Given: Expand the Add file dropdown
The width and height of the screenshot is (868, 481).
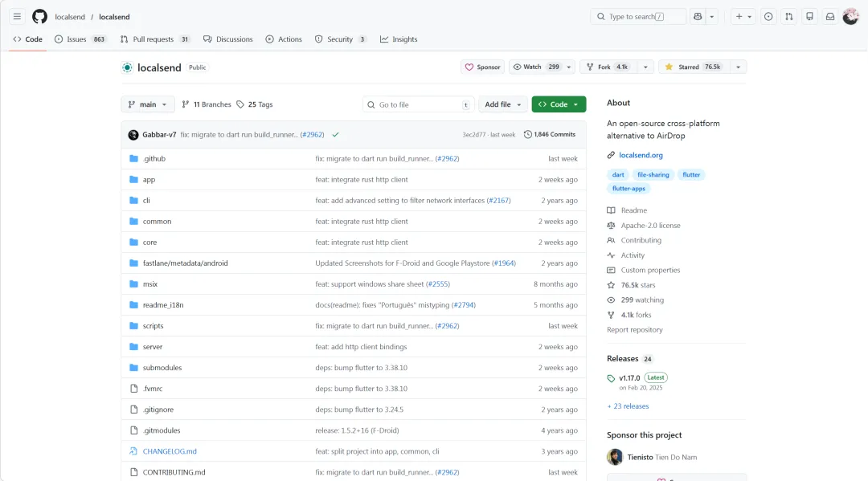Looking at the screenshot, I should (x=502, y=104).
